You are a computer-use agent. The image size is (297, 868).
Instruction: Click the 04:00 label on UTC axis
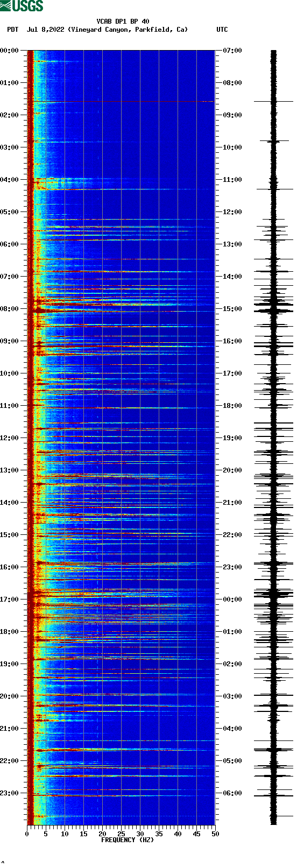point(232,729)
